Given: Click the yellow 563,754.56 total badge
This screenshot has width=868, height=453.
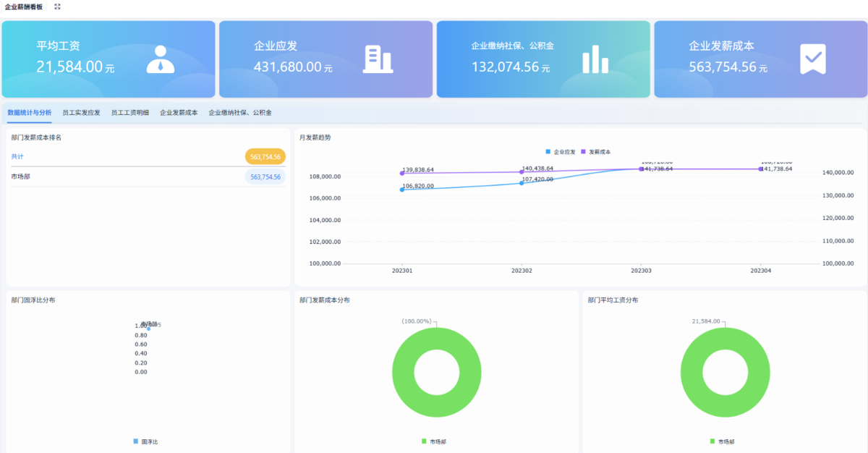Looking at the screenshot, I should coord(265,156).
